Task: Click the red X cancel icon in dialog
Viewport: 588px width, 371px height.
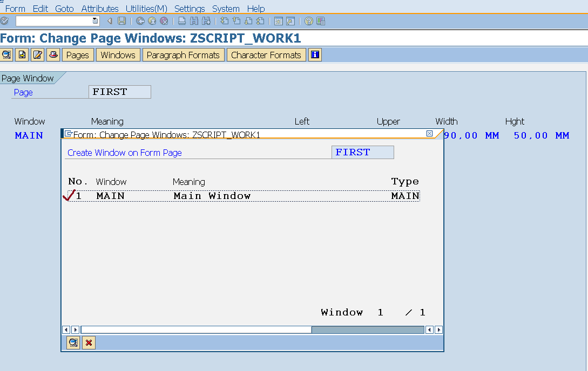Action: (89, 342)
